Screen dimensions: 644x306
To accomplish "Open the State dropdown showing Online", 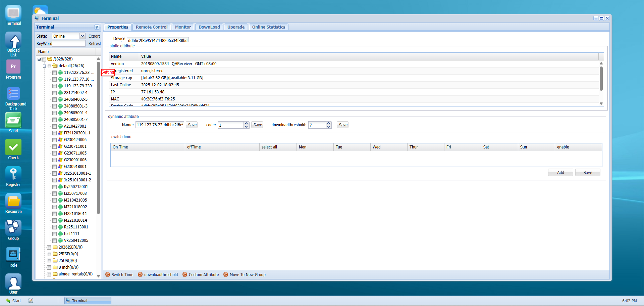I will click(x=82, y=36).
